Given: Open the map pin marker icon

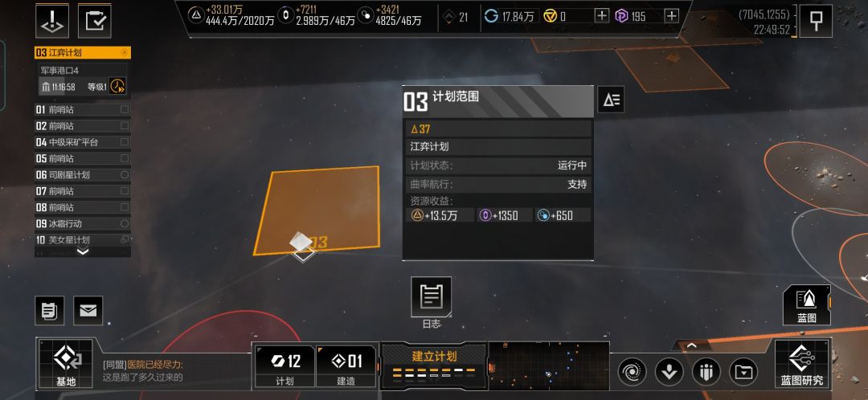Looking at the screenshot, I should click(816, 21).
